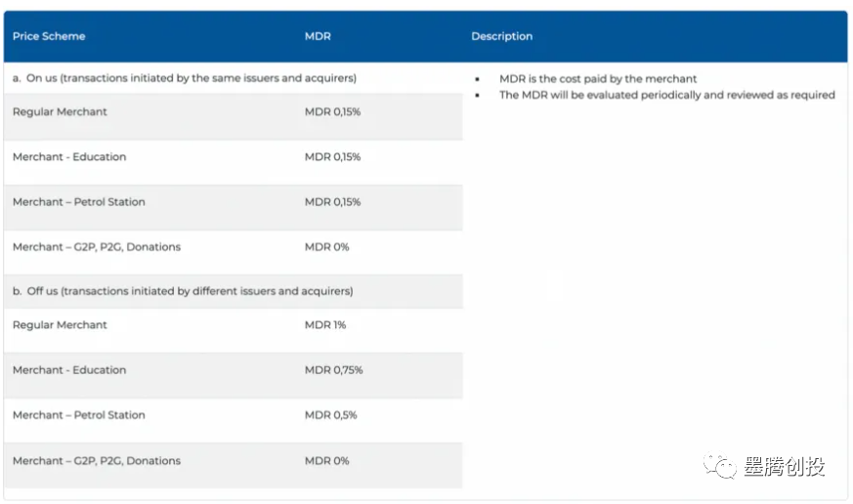Click the 墨腾创投 watermark text
This screenshot has width=853, height=504.
click(784, 467)
